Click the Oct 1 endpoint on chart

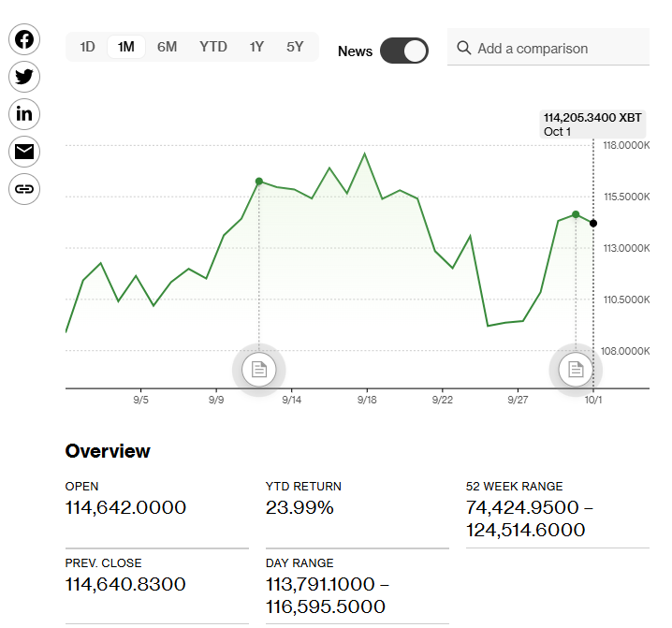coord(593,223)
